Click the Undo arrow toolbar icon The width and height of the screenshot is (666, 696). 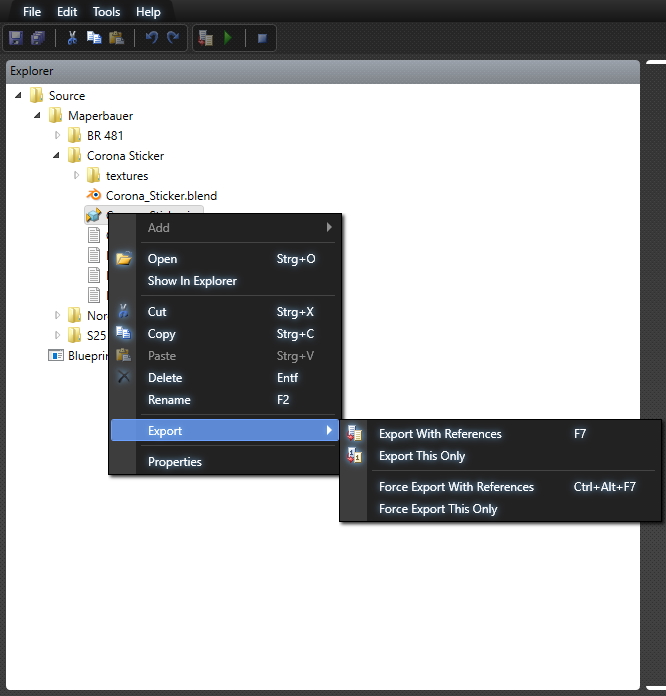[152, 38]
